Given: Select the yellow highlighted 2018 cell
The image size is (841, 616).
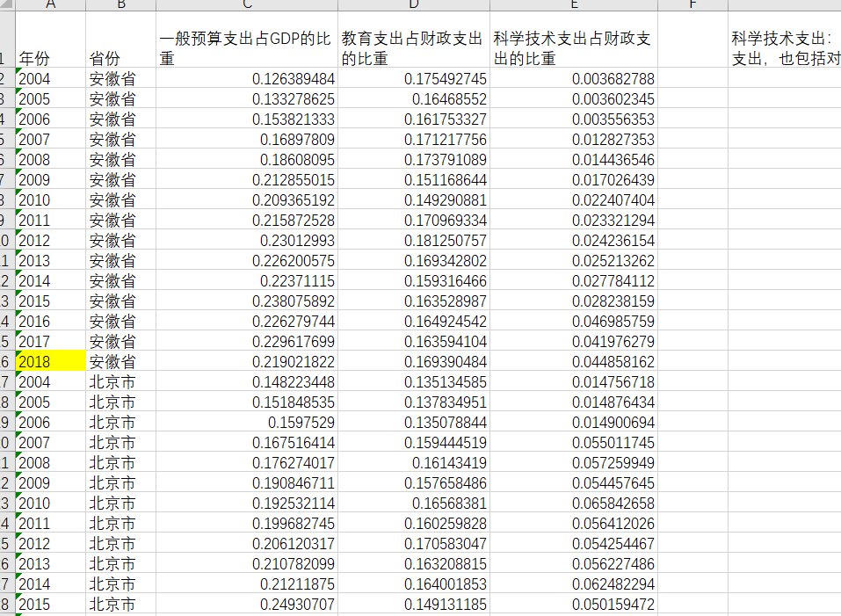Looking at the screenshot, I should pos(50,361).
